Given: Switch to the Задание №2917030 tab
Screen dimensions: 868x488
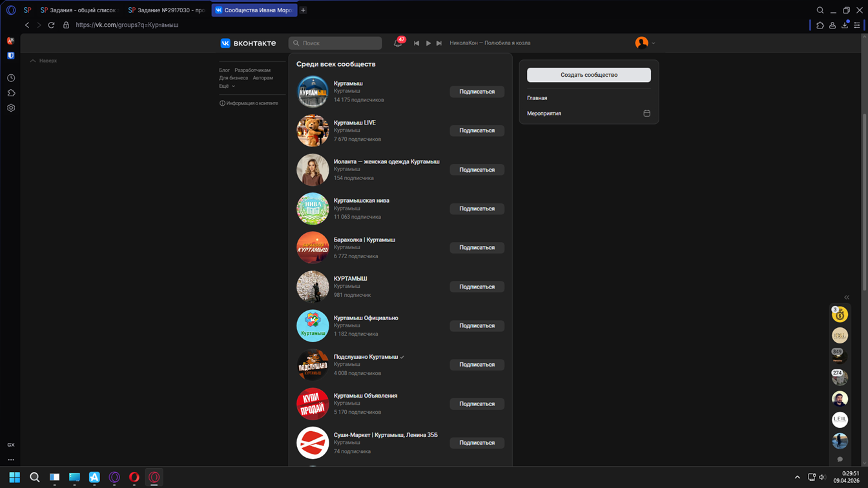Looking at the screenshot, I should (167, 10).
